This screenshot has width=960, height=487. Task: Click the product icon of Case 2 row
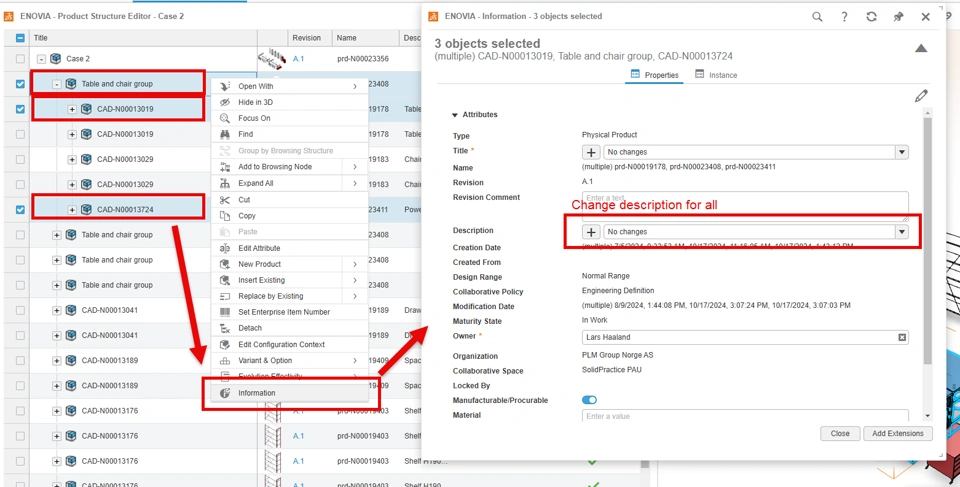(56, 59)
